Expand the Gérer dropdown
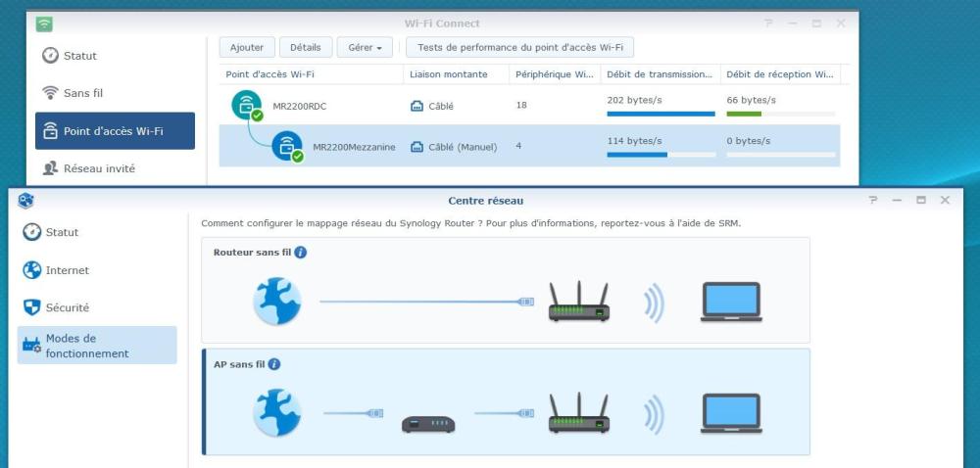This screenshot has width=980, height=468. pos(365,47)
